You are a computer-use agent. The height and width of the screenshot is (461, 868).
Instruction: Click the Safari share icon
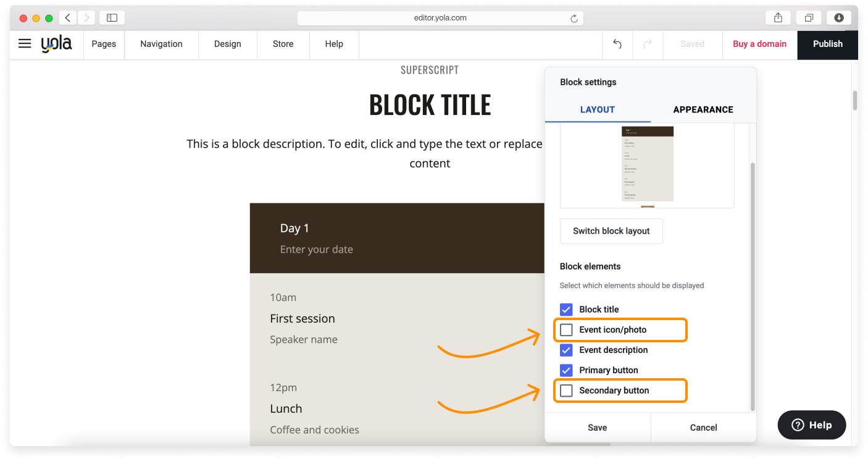778,17
